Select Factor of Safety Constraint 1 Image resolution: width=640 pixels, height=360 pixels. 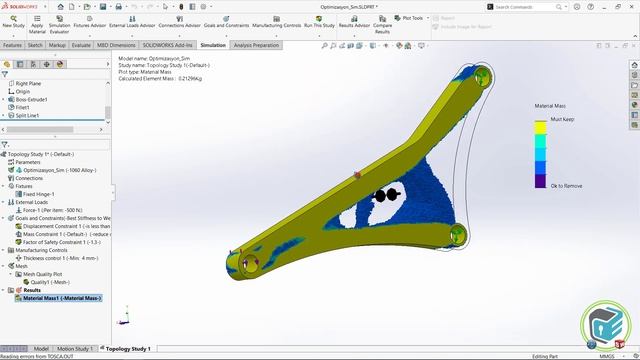[x=58, y=242]
